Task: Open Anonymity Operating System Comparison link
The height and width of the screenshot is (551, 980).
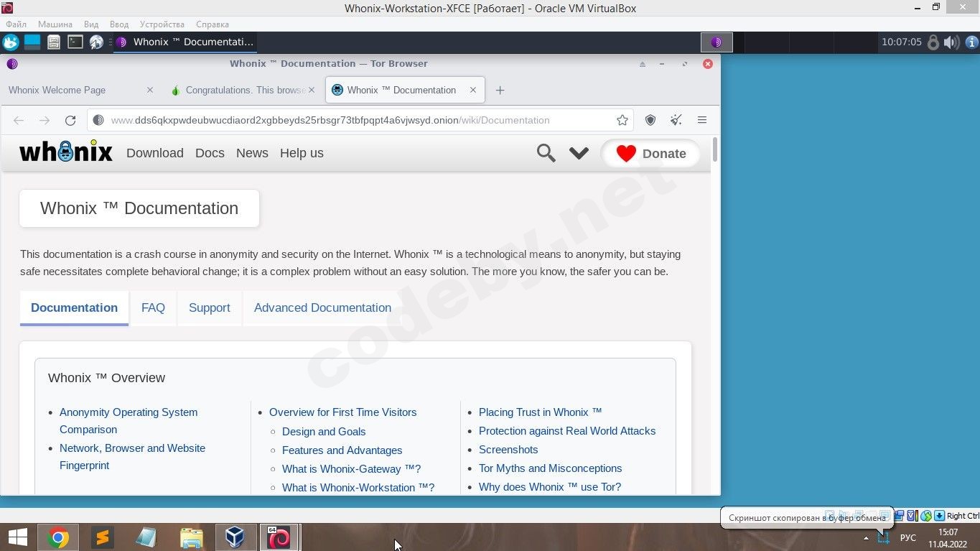Action: click(x=129, y=421)
